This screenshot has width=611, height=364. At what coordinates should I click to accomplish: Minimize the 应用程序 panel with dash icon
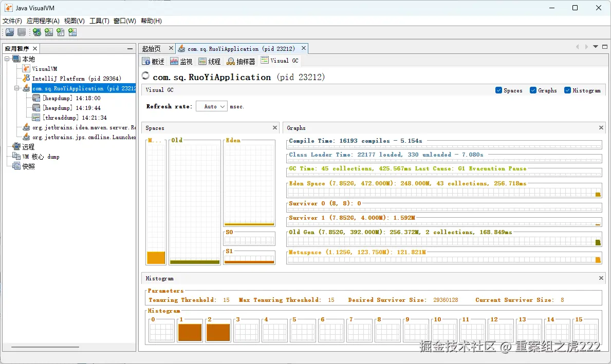point(130,49)
